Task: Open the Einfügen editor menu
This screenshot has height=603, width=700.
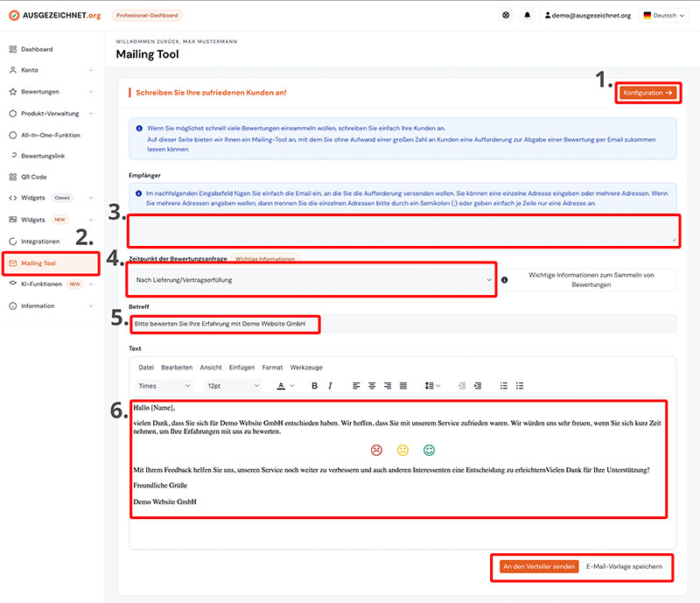Action: pyautogui.click(x=241, y=368)
